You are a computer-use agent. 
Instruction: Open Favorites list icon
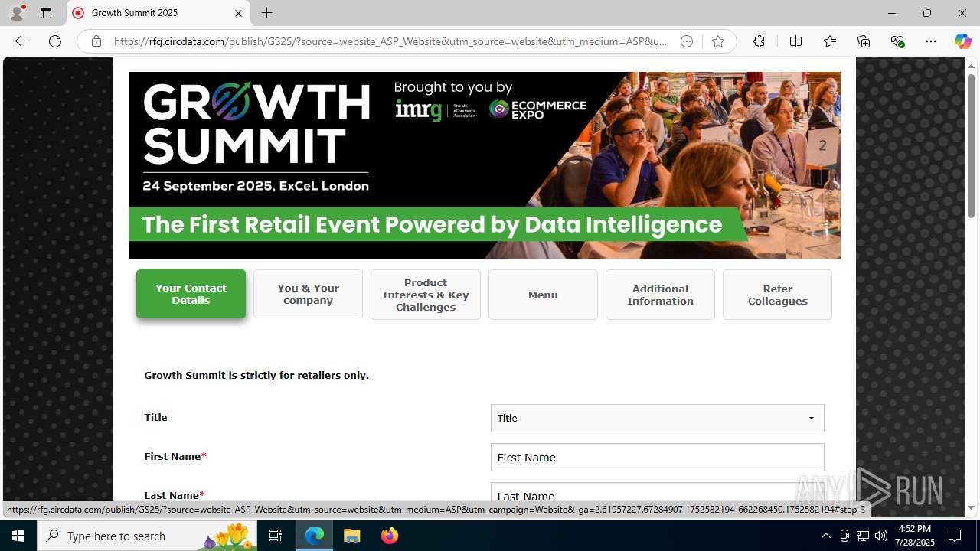(x=830, y=41)
